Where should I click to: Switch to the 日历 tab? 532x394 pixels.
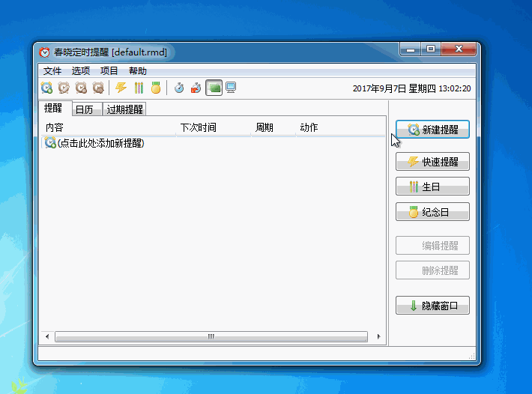coord(87,109)
